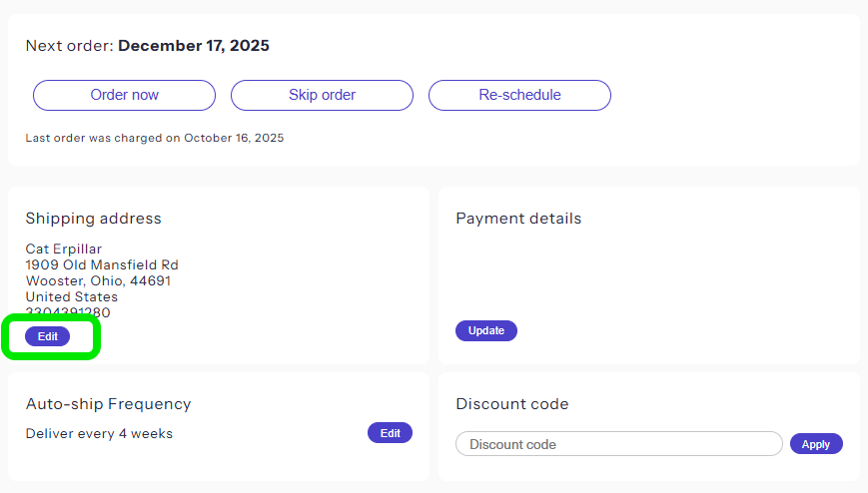Click the last order charged note
The height and width of the screenshot is (493, 868).
pyautogui.click(x=155, y=138)
